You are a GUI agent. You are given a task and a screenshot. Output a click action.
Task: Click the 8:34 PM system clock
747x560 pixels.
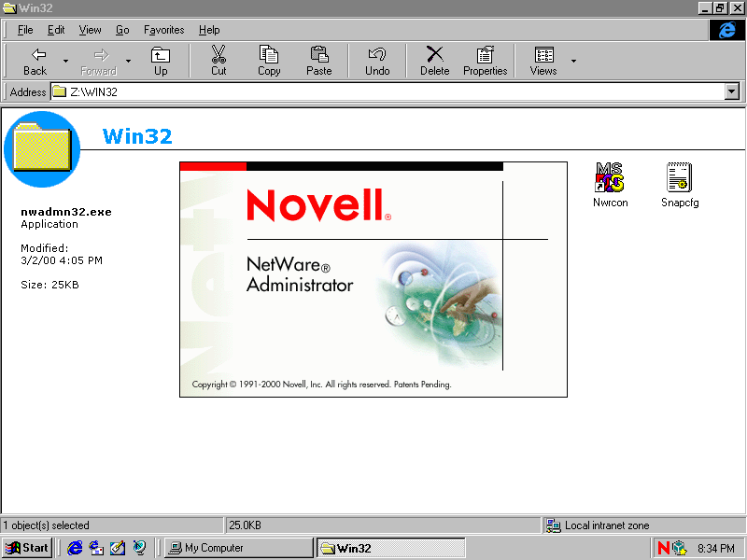click(x=716, y=549)
